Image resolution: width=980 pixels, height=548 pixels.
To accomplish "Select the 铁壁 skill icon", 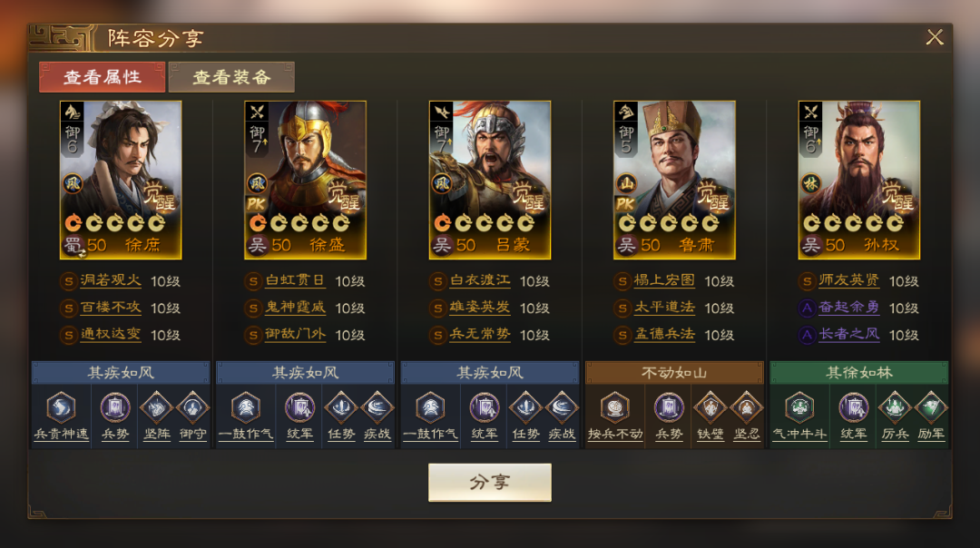I will point(710,408).
